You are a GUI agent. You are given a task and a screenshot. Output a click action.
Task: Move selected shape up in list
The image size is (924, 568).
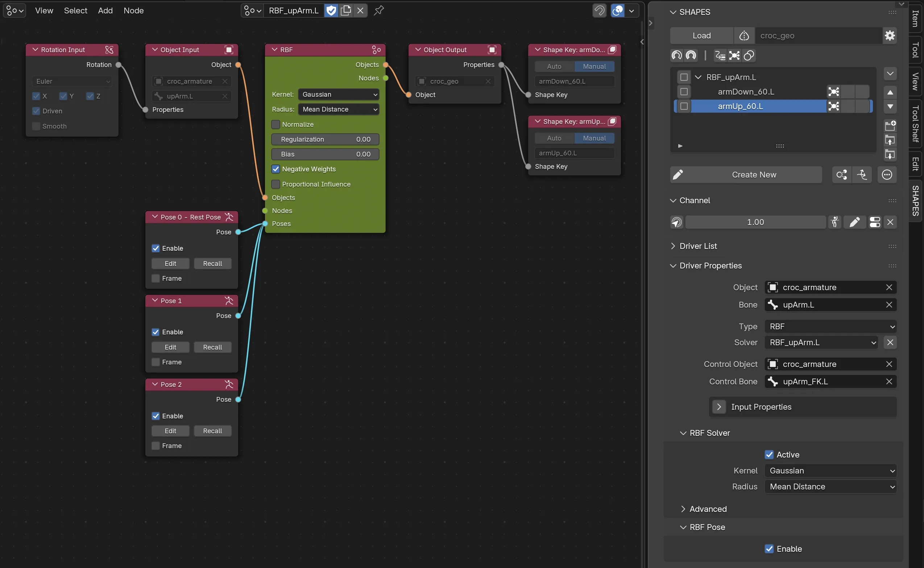point(890,92)
